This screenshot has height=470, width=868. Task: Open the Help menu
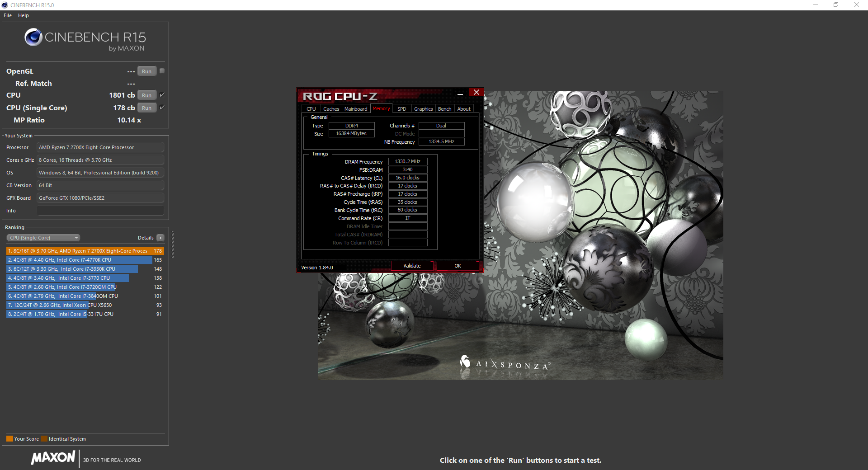[x=24, y=15]
